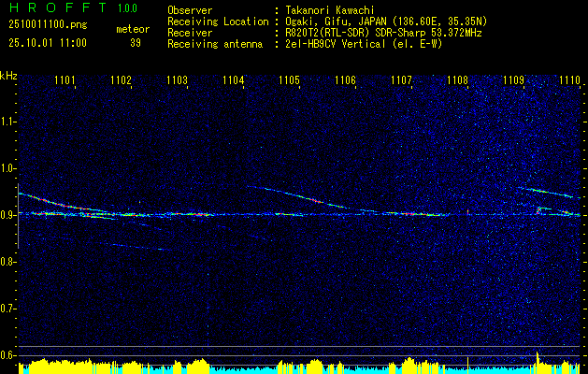588x374 pixels.
Task: Click the 1104 time marker
Action: click(x=233, y=79)
